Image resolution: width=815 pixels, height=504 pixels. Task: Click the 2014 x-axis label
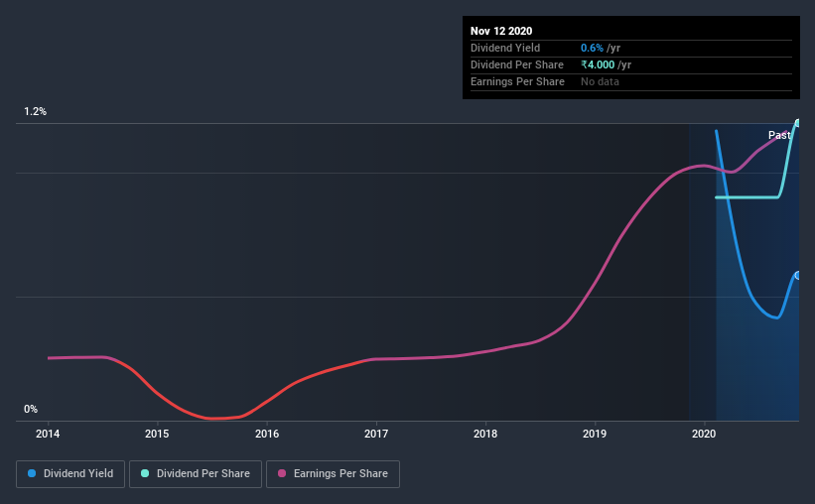(x=48, y=434)
